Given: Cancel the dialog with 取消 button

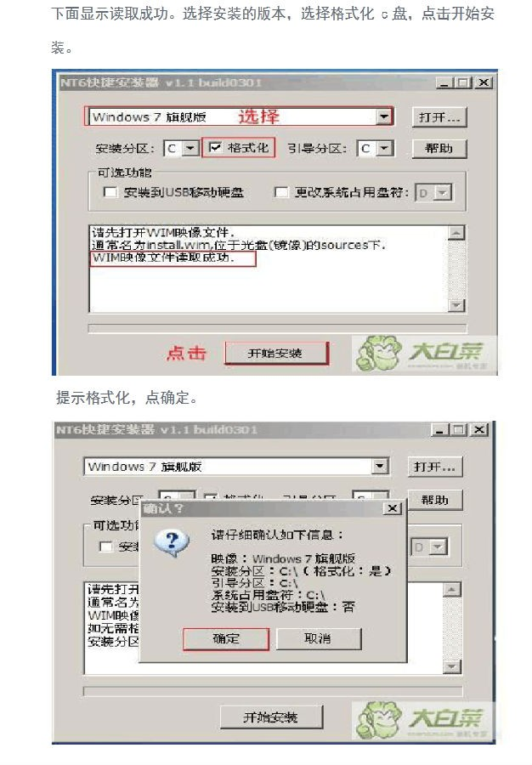Looking at the screenshot, I should point(319,638).
